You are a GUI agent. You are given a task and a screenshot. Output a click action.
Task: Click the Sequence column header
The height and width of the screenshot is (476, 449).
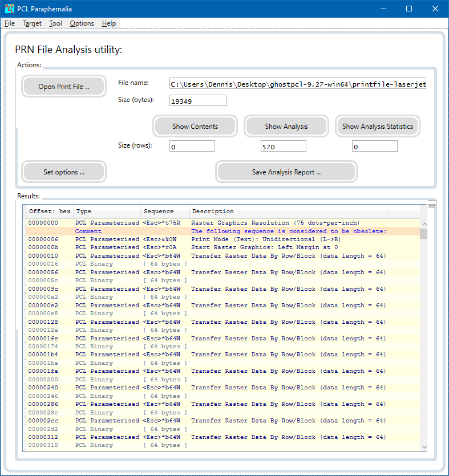pyautogui.click(x=165, y=211)
